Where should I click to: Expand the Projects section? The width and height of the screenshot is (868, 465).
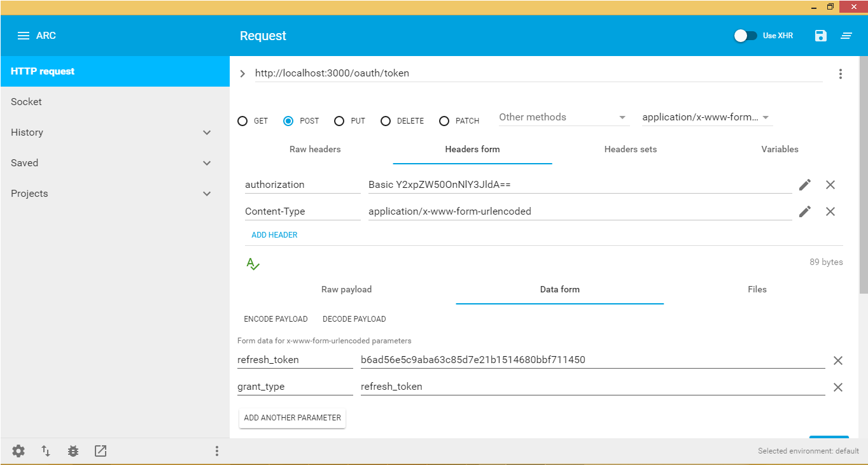[207, 194]
